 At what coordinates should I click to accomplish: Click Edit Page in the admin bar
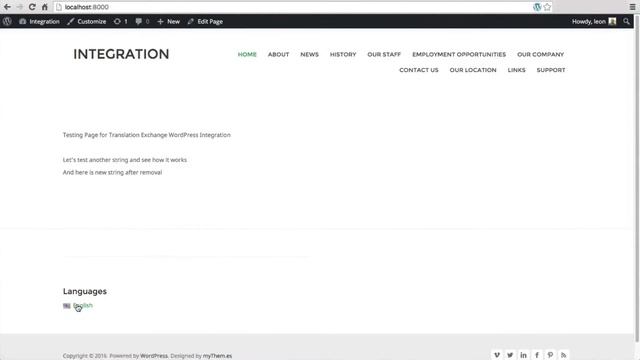205,21
